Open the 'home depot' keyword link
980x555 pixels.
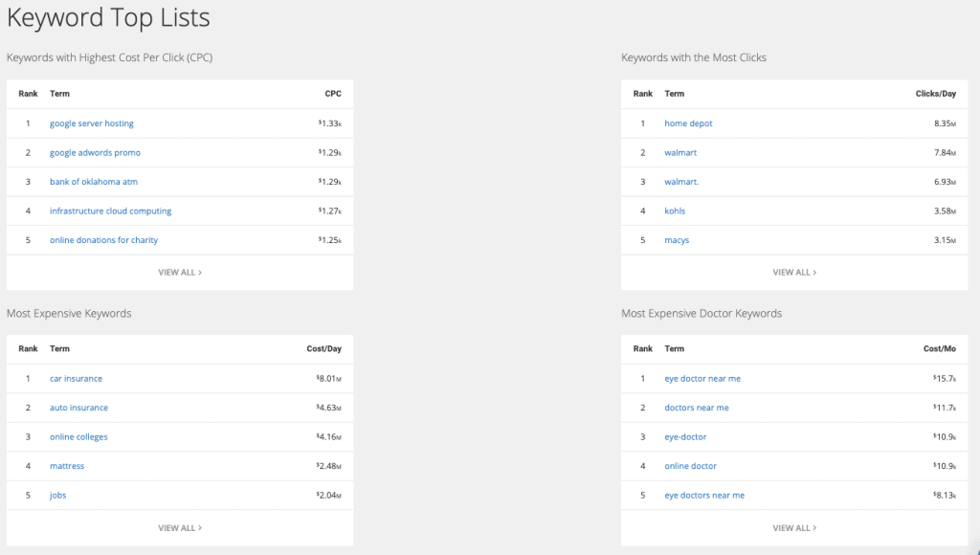point(688,123)
